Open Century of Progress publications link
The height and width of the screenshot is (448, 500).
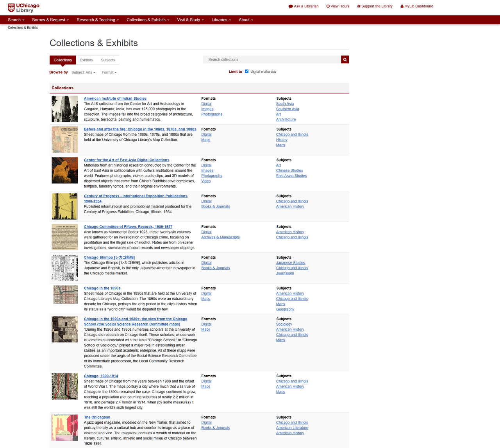click(136, 199)
